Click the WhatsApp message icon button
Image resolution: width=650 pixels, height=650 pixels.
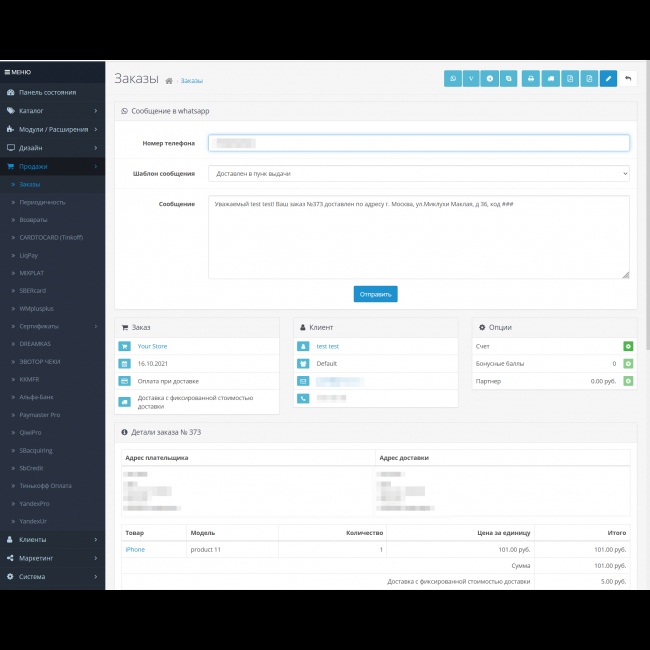tap(453, 78)
